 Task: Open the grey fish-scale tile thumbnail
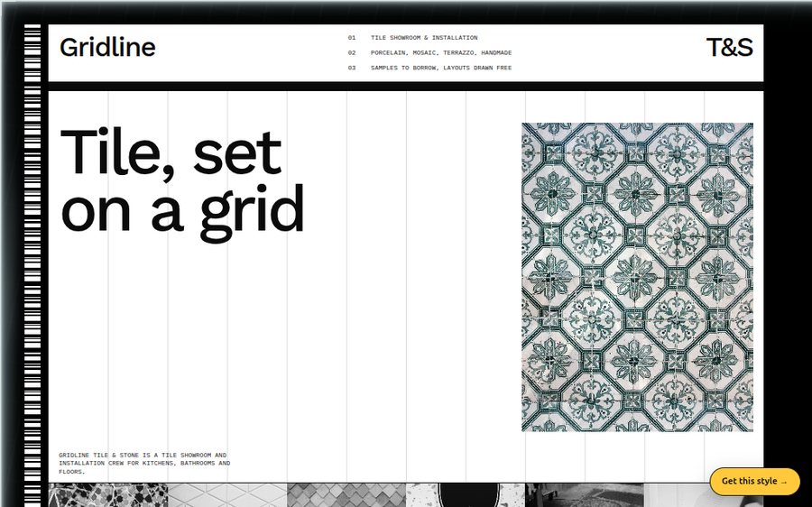pos(346,495)
